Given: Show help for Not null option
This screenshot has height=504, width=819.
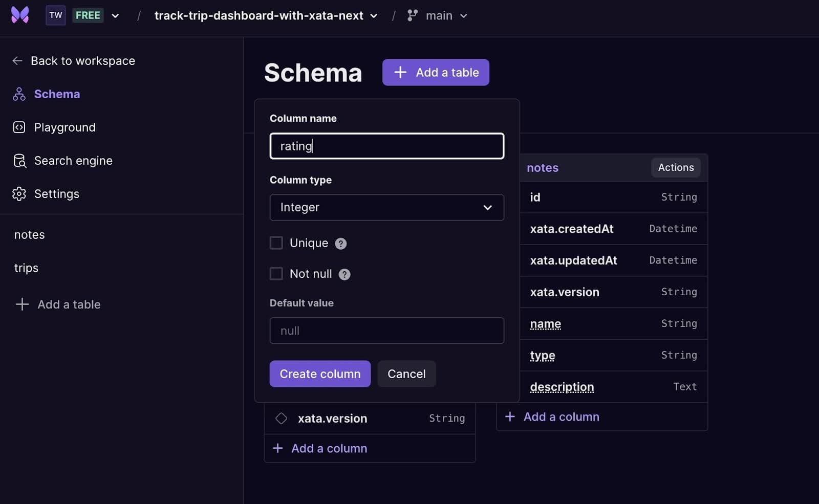Looking at the screenshot, I should [344, 274].
